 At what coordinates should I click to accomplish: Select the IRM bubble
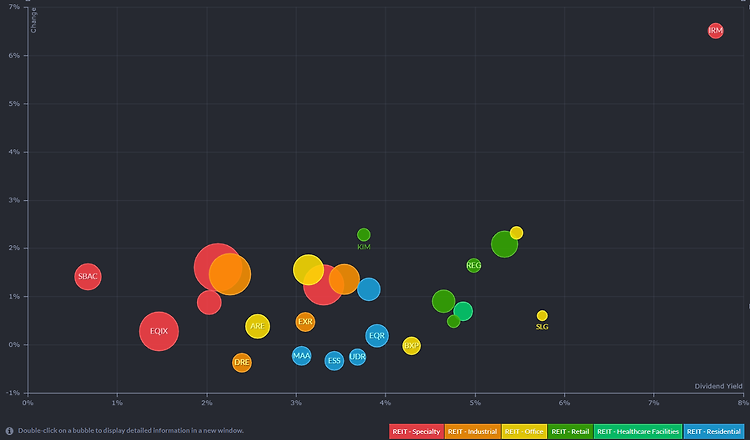(x=715, y=31)
